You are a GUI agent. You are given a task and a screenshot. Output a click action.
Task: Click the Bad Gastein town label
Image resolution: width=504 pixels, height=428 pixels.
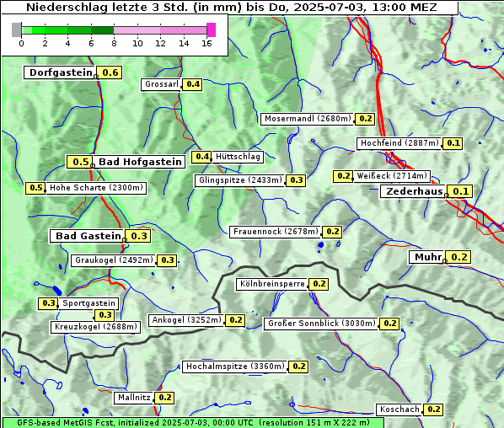click(87, 236)
